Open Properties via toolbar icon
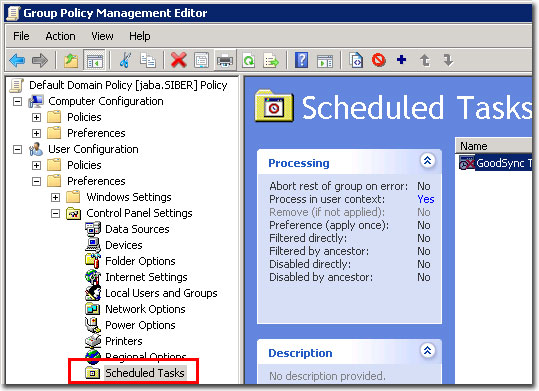539x391 pixels. 201,61
